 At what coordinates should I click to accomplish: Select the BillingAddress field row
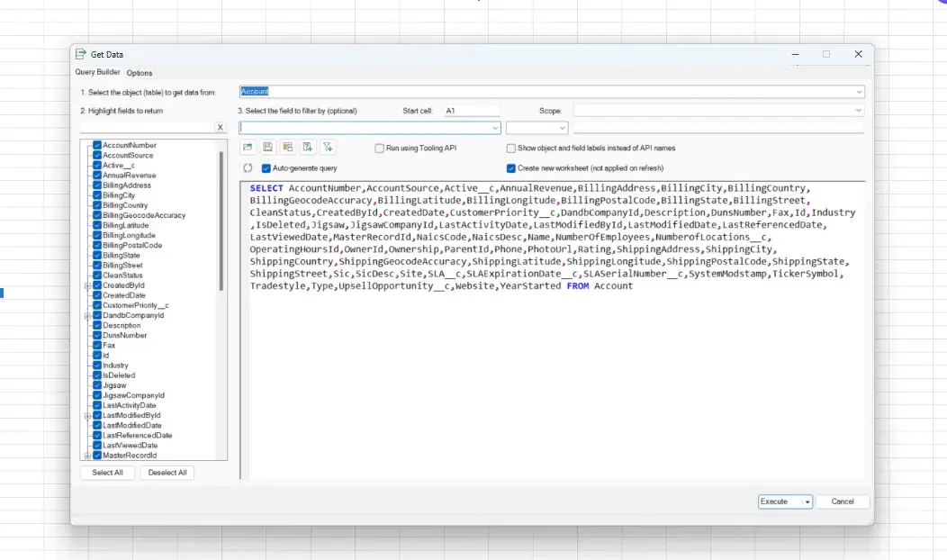(126, 185)
